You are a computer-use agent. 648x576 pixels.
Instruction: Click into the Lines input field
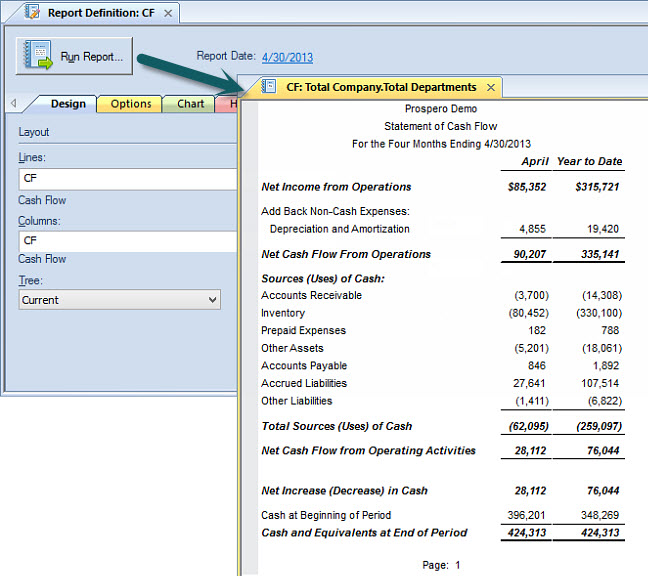tap(126, 178)
